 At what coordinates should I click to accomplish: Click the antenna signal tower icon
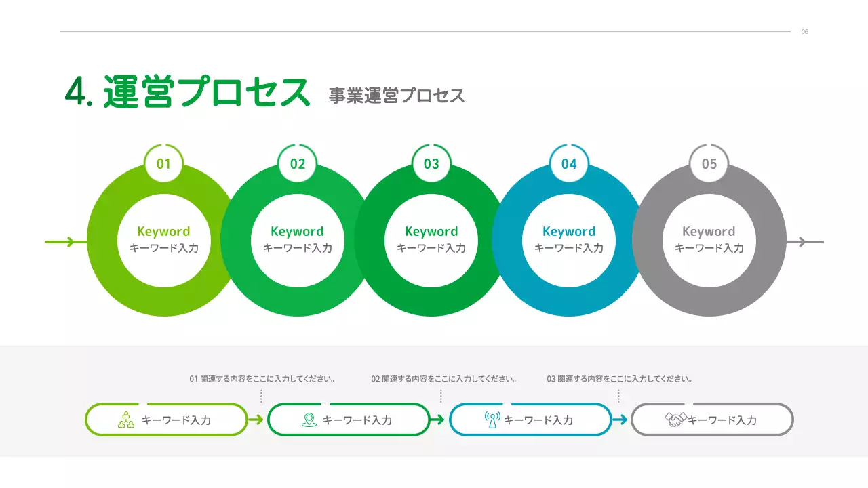(x=492, y=420)
